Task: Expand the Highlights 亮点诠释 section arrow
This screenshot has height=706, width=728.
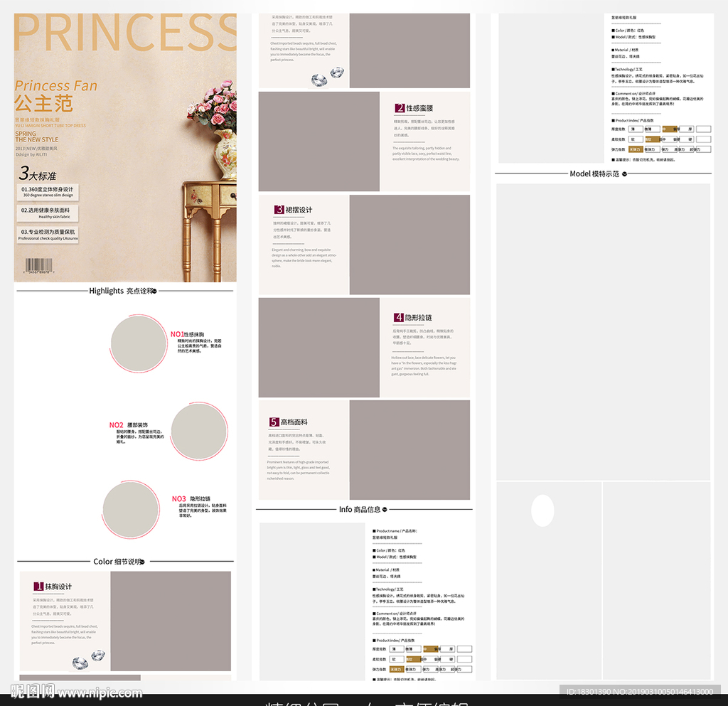Action: click(154, 291)
